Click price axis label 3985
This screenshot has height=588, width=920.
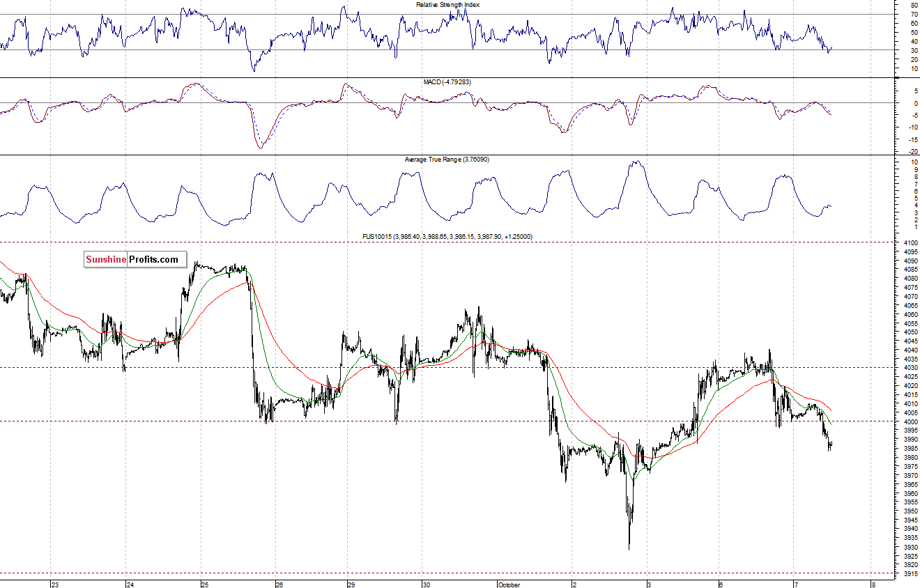click(x=910, y=449)
